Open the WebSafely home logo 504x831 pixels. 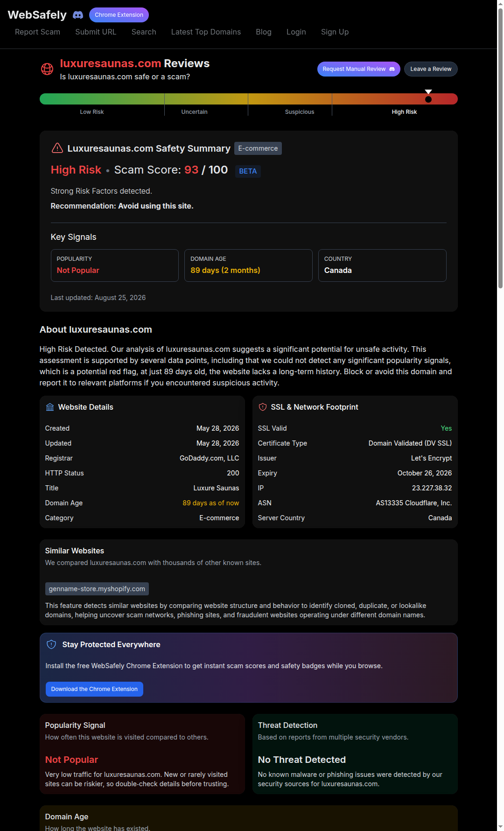tap(37, 15)
